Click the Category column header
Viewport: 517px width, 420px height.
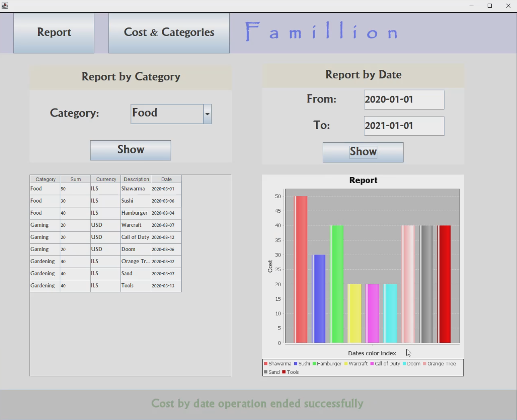pos(44,179)
